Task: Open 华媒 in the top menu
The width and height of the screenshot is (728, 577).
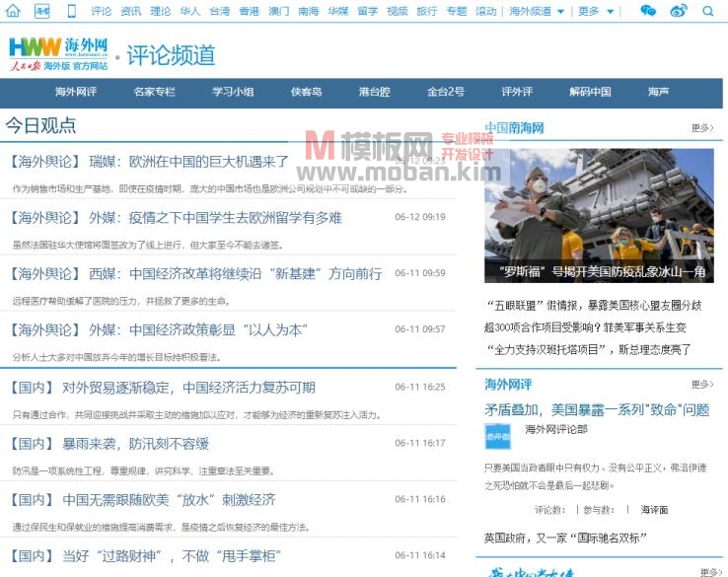Action: pos(338,11)
